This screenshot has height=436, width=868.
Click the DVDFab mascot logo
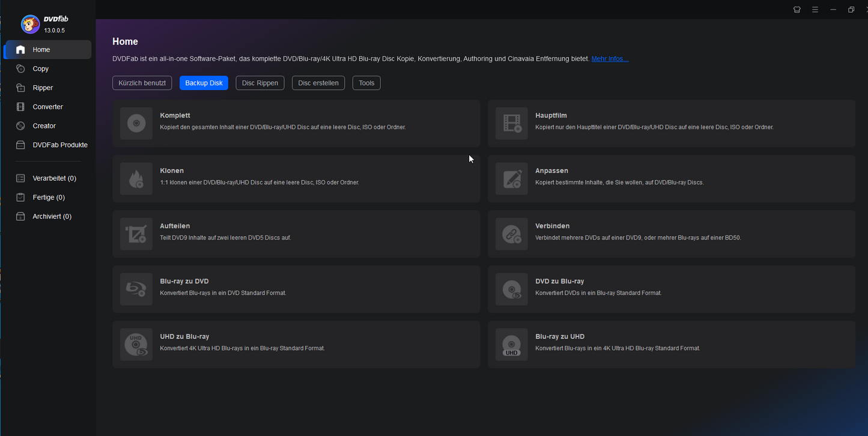[30, 24]
